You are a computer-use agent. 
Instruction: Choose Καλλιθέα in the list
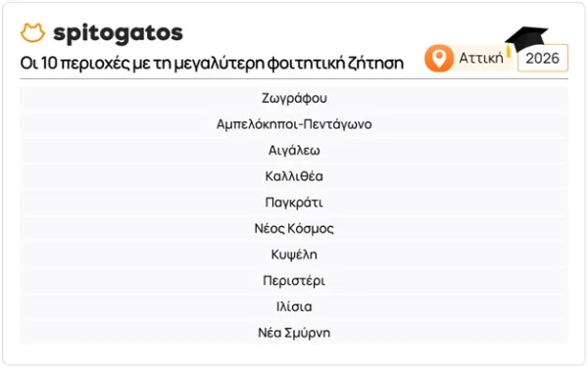[294, 176]
